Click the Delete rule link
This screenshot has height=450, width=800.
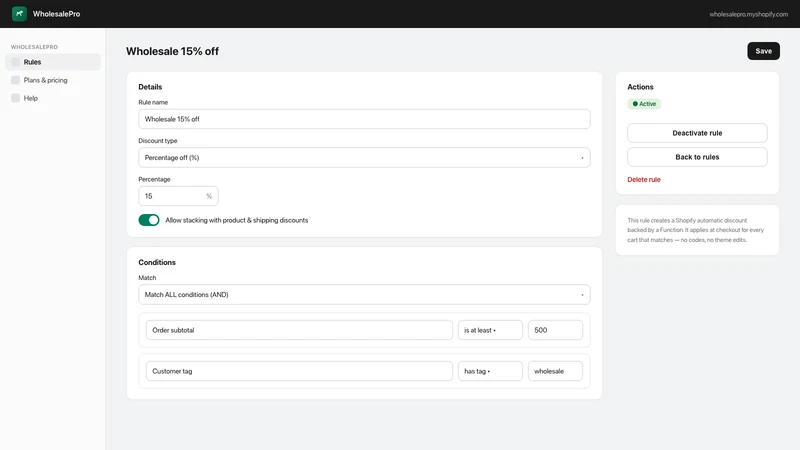click(644, 180)
